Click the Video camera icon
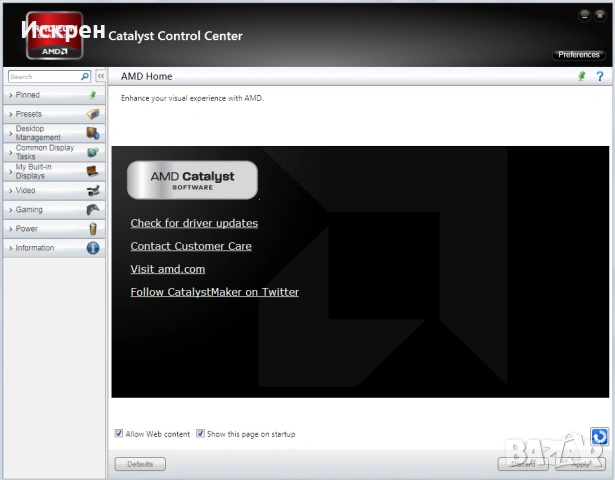 click(93, 191)
